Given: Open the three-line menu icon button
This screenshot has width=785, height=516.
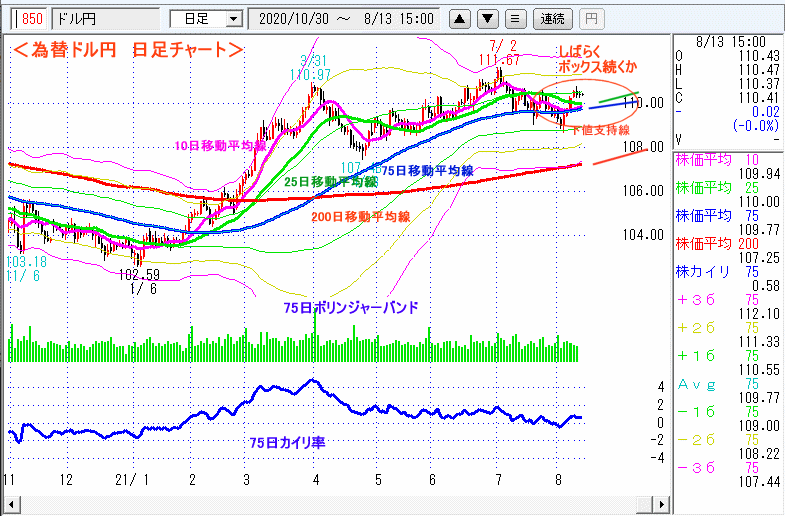Looking at the screenshot, I should [514, 19].
